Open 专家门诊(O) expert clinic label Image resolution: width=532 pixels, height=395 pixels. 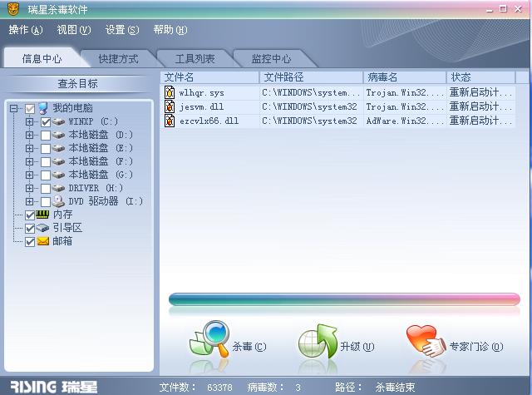pos(476,347)
